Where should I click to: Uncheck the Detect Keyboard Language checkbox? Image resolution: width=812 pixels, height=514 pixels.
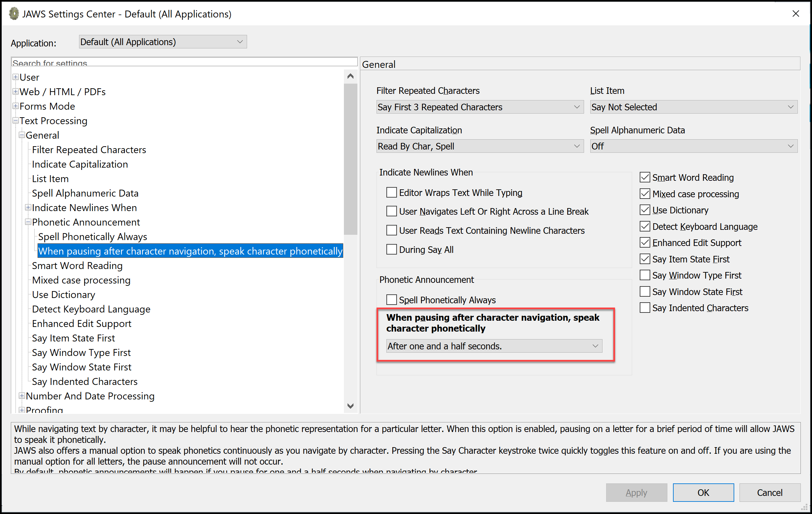tap(645, 227)
